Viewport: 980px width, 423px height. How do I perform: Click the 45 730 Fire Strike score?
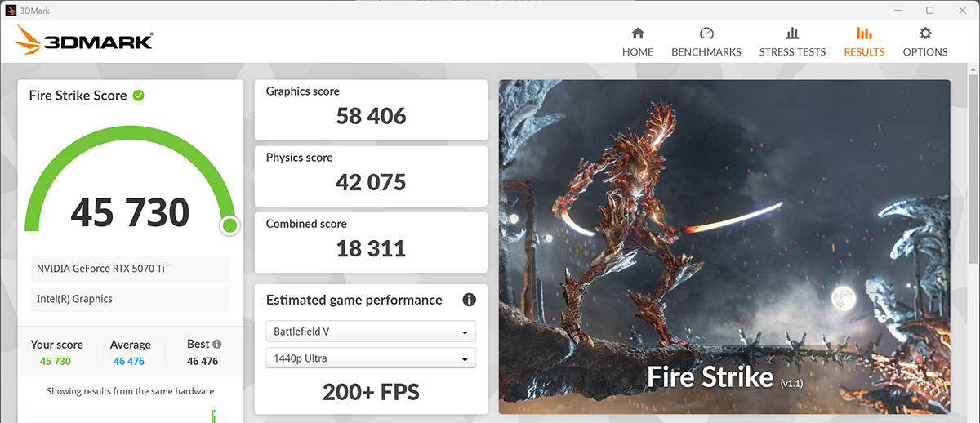click(x=130, y=212)
